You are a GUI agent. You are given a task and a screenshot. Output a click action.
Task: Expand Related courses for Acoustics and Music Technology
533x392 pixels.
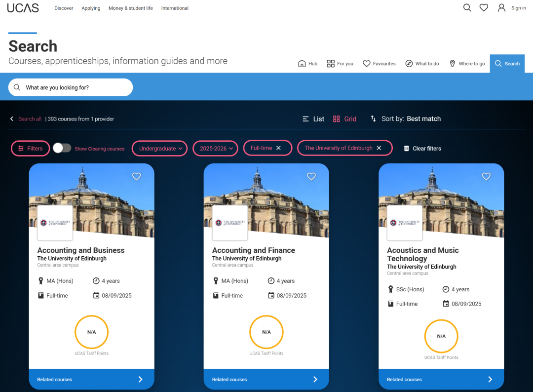click(441, 379)
